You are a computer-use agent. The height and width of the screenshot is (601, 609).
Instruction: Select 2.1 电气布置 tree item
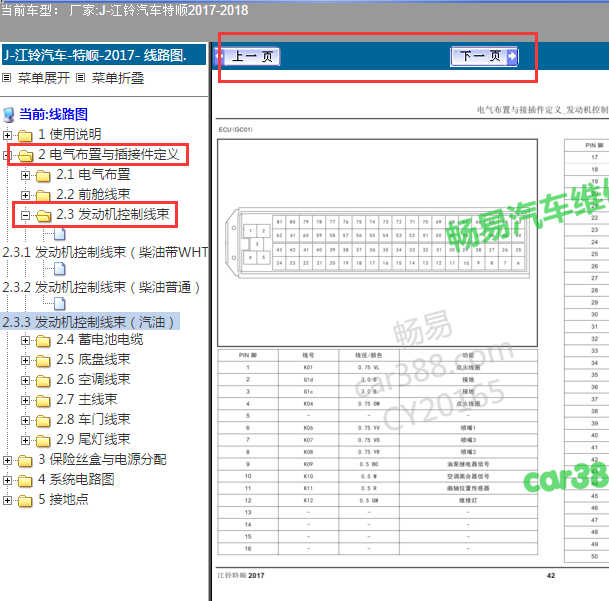point(93,174)
